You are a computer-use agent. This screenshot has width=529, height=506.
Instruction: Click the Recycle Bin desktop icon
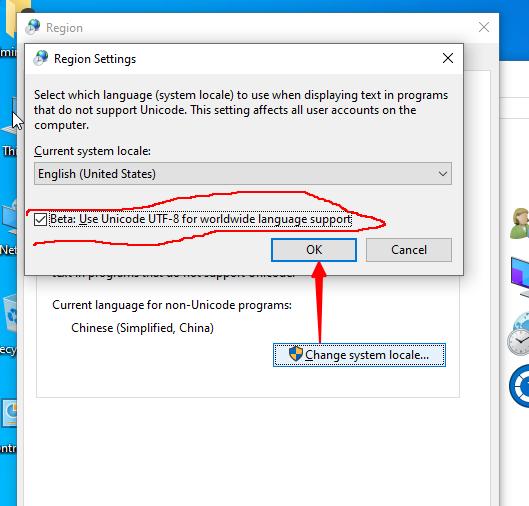9,314
